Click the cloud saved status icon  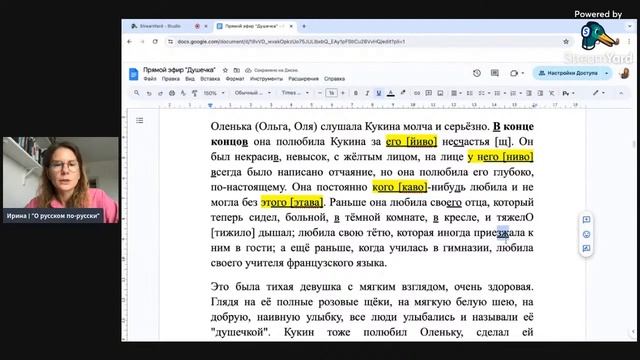[x=248, y=70]
